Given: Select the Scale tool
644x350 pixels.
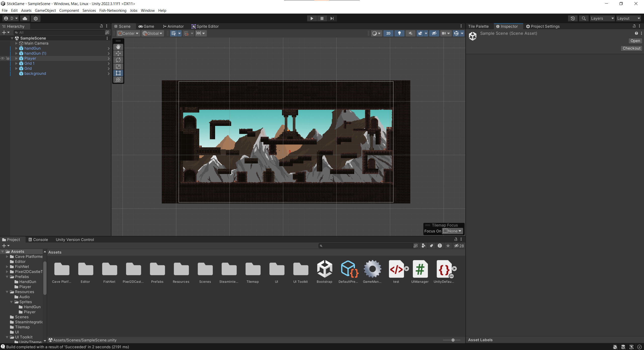Looking at the screenshot, I should (x=118, y=66).
